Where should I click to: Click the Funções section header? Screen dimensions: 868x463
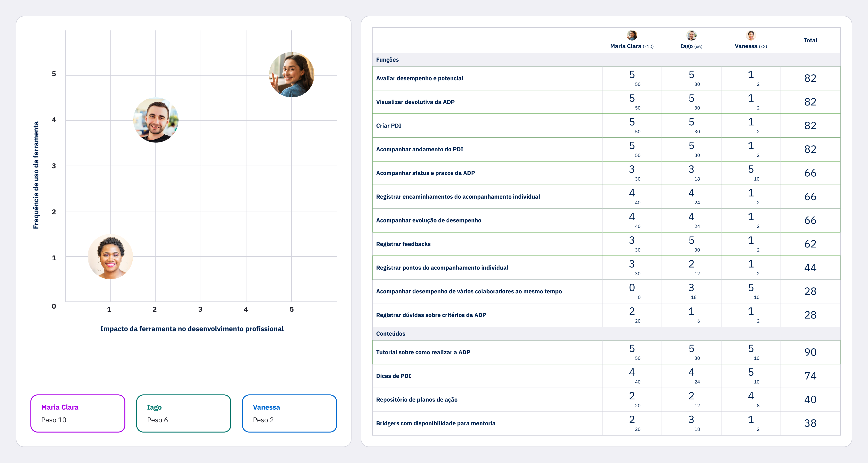[x=387, y=60]
